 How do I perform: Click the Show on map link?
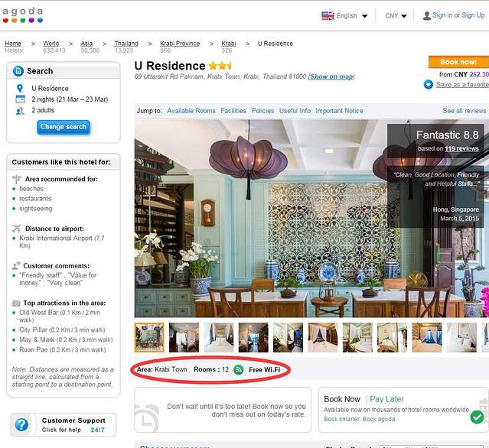point(331,76)
